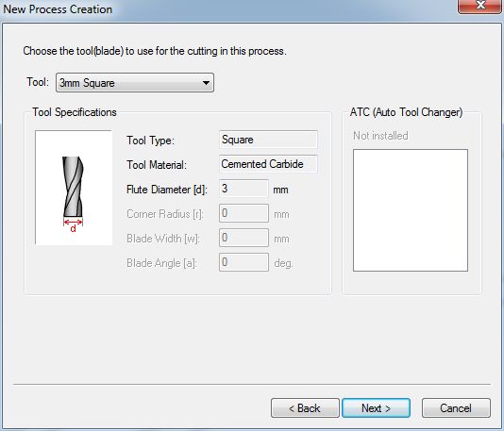Close the dialog with the red X button

(x=479, y=6)
